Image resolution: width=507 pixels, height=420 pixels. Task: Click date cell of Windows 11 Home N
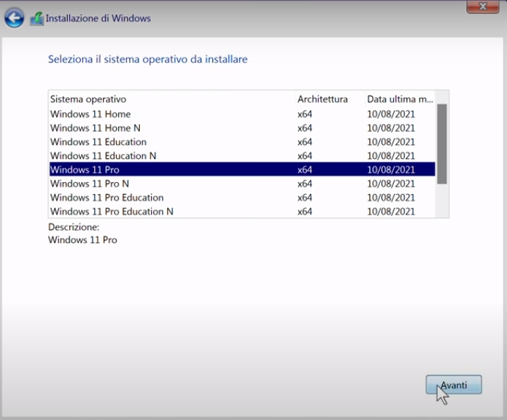(x=391, y=128)
